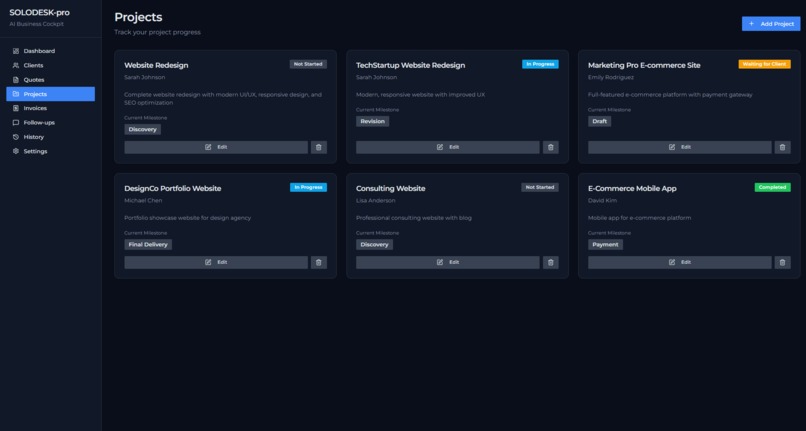Go to Clients section

click(x=50, y=65)
